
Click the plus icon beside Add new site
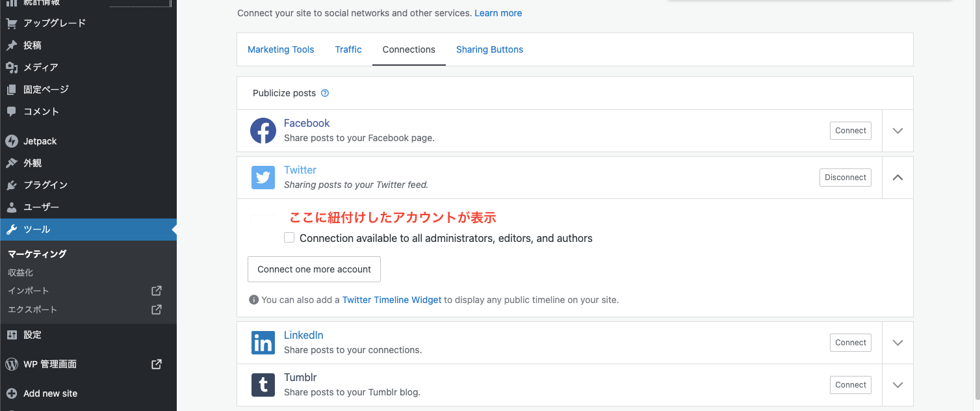(x=12, y=393)
